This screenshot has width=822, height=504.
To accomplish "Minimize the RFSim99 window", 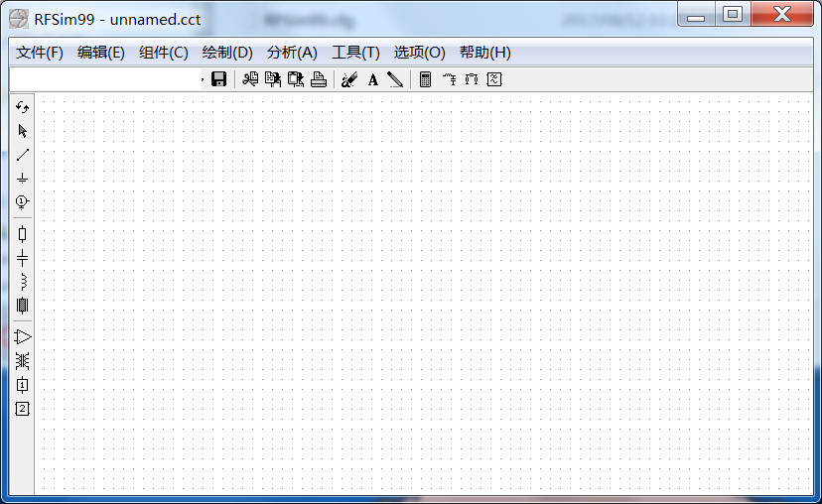I will (x=696, y=14).
